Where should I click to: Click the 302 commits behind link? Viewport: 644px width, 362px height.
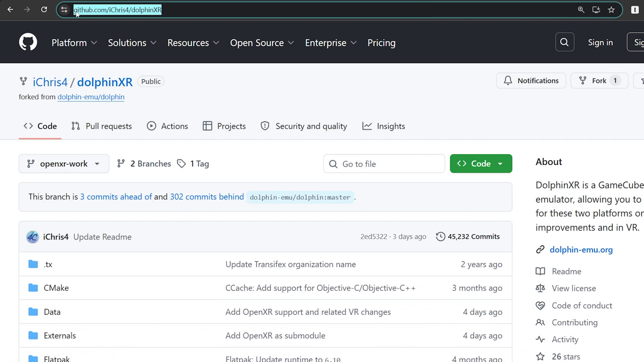point(207,197)
